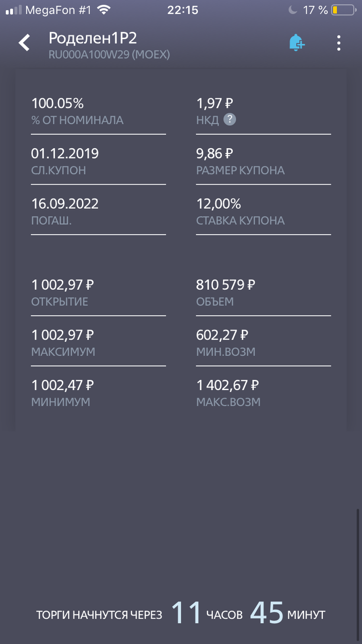The image size is (362, 644).
Task: Tap the cellular signal bars icon
Action: pyautogui.click(x=13, y=10)
